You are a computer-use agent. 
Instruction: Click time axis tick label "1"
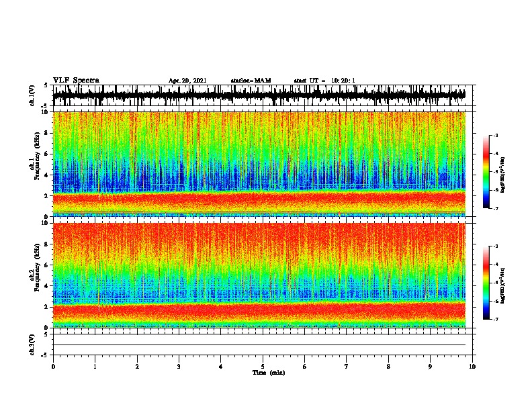pyautogui.click(x=95, y=367)
